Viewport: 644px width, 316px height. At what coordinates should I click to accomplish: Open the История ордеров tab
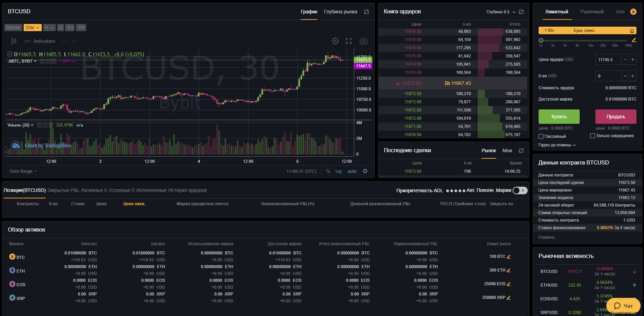click(188, 190)
